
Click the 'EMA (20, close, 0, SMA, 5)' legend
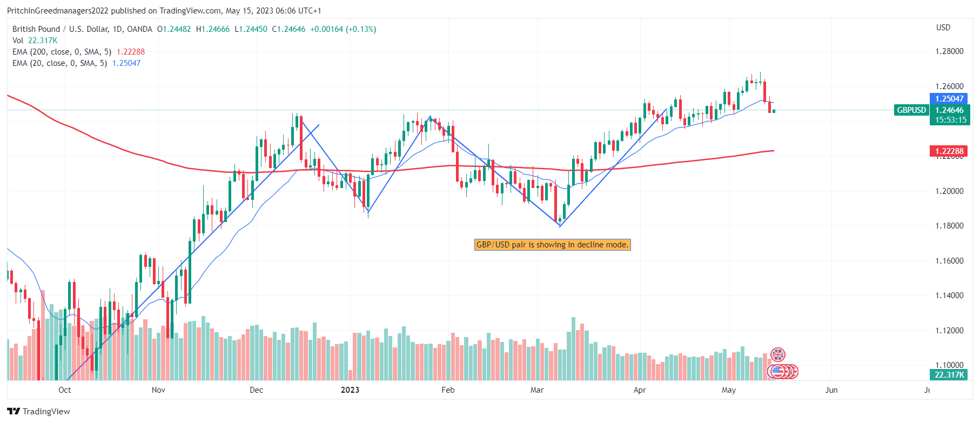(59, 63)
